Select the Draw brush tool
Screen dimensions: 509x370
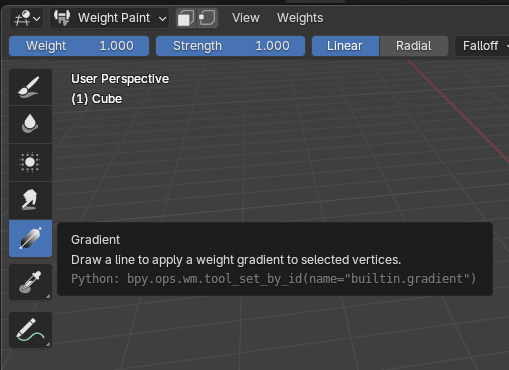pyautogui.click(x=30, y=87)
